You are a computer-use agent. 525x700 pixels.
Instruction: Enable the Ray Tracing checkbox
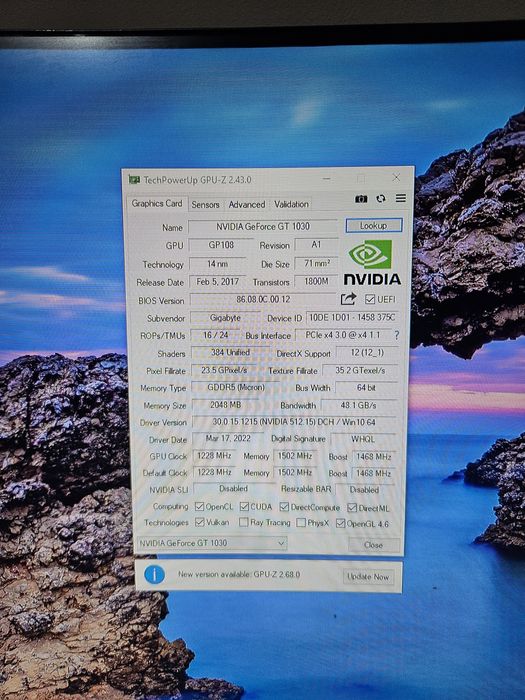tap(243, 522)
